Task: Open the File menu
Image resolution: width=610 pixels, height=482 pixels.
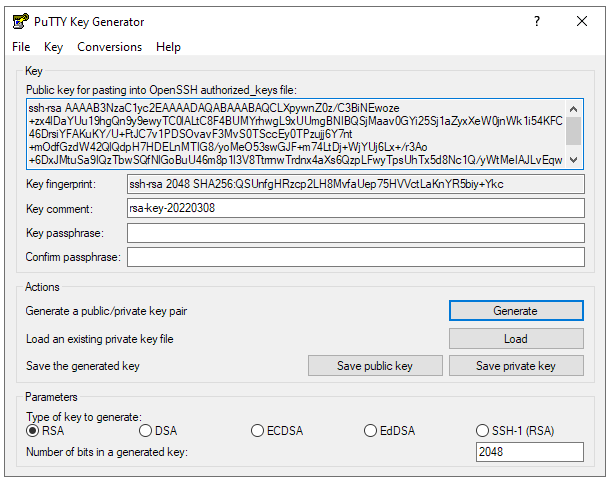Action: pos(21,47)
